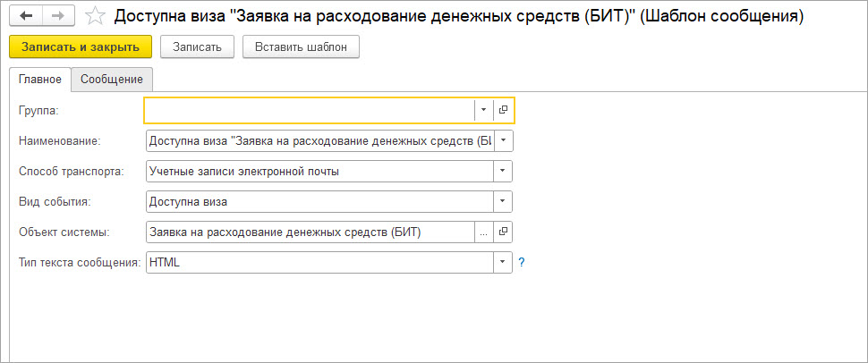Image resolution: width=868 pixels, height=363 pixels.
Task: Expand the Тип текста сообщения dropdown
Action: click(x=503, y=263)
